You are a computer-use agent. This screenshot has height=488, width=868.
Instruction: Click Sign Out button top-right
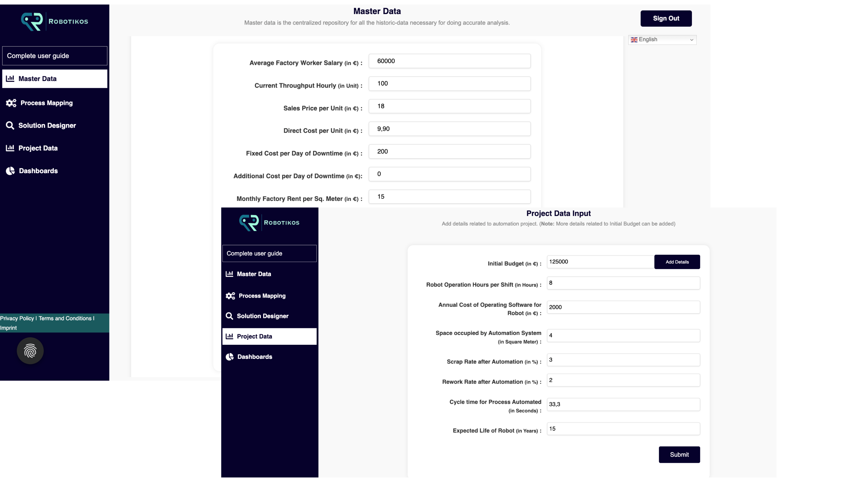point(666,18)
